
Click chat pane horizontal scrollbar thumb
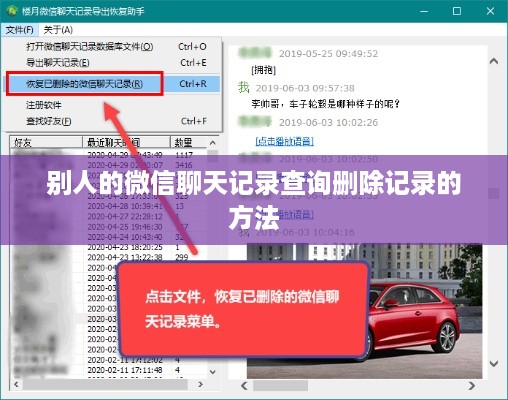pos(280,386)
